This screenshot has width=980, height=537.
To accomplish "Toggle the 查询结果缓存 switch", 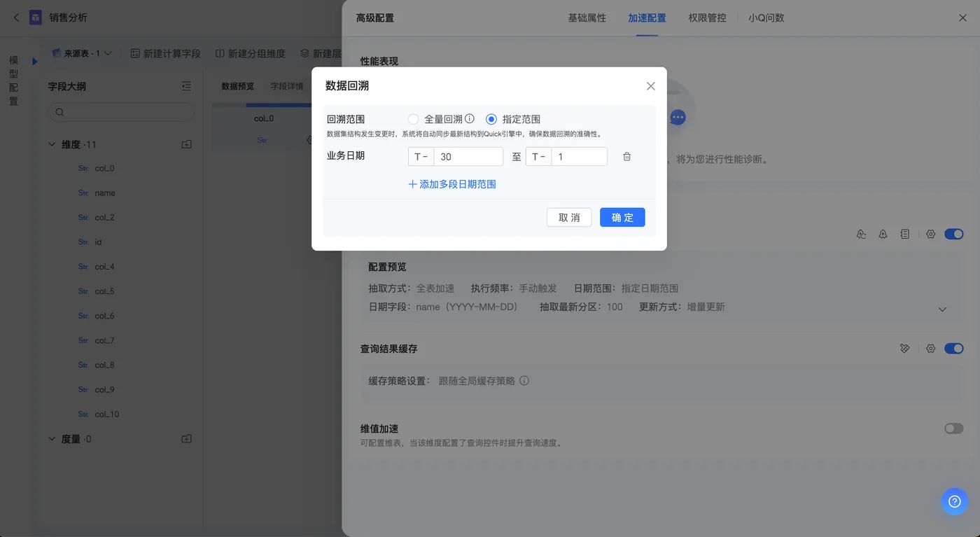I will pos(954,348).
